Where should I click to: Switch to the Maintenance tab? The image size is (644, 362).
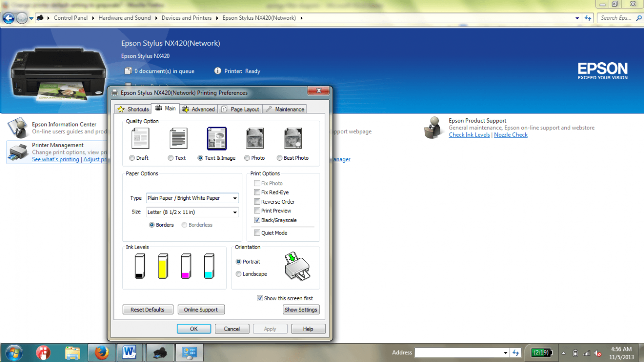point(285,109)
